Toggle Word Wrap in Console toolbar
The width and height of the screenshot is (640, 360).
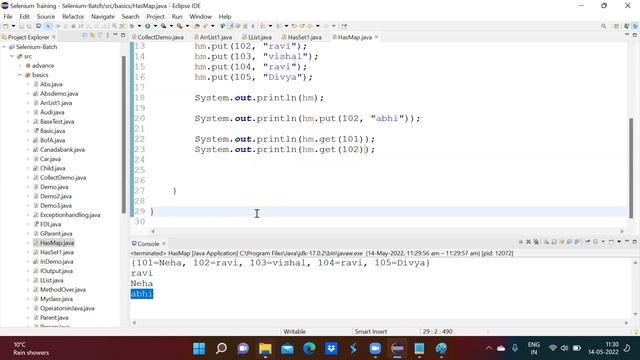coord(562,242)
